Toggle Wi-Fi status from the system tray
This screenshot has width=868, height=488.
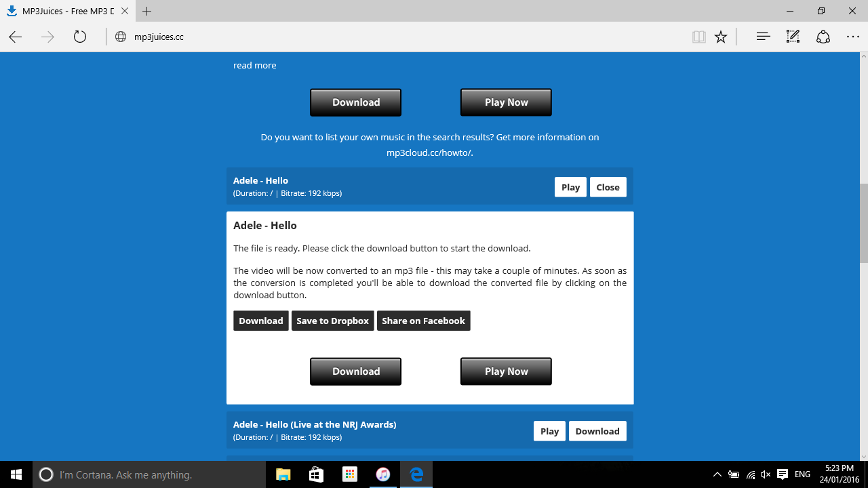point(750,474)
